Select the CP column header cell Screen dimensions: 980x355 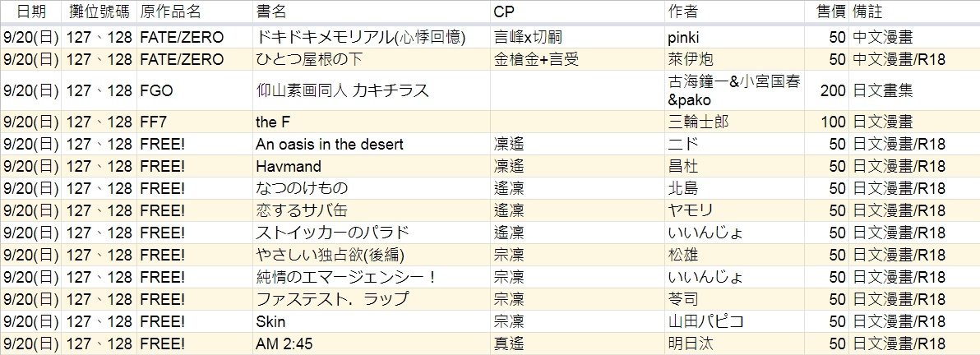click(x=577, y=12)
